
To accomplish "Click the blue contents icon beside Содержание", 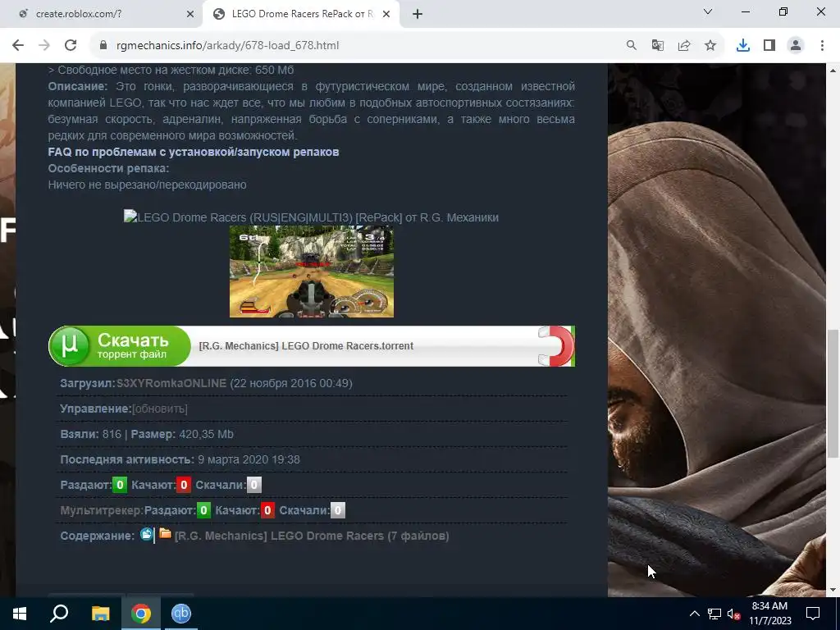I will 146,534.
